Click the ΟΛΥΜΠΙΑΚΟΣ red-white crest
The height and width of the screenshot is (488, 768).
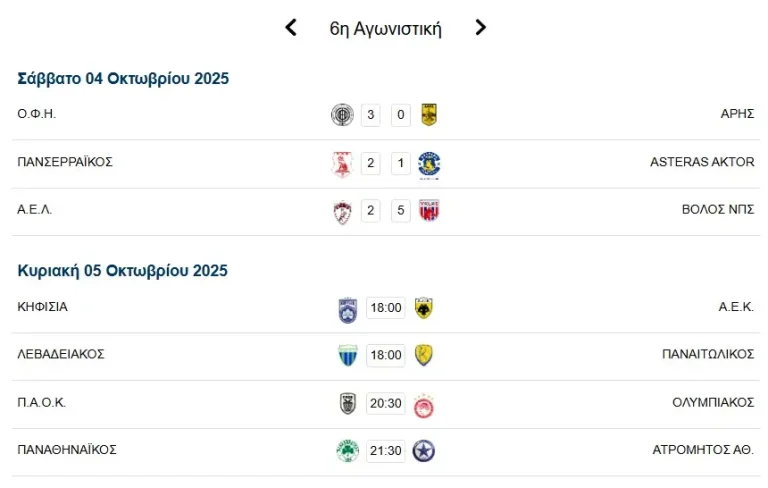(x=423, y=404)
